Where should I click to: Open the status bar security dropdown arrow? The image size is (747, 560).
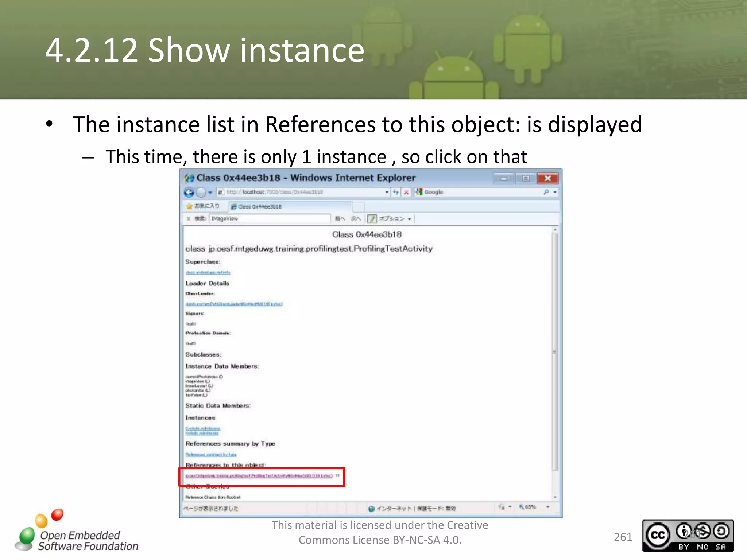(x=510, y=507)
